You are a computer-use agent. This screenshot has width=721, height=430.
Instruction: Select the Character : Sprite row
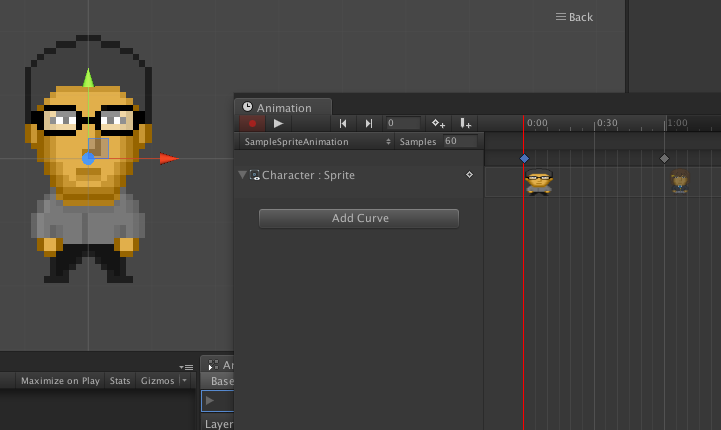pos(359,175)
